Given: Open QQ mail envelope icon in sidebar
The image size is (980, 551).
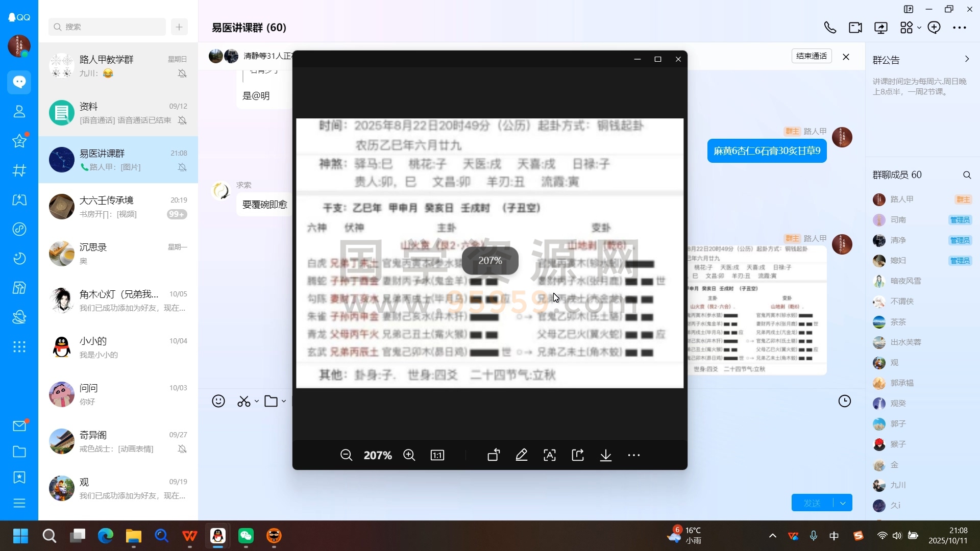Looking at the screenshot, I should (x=19, y=425).
